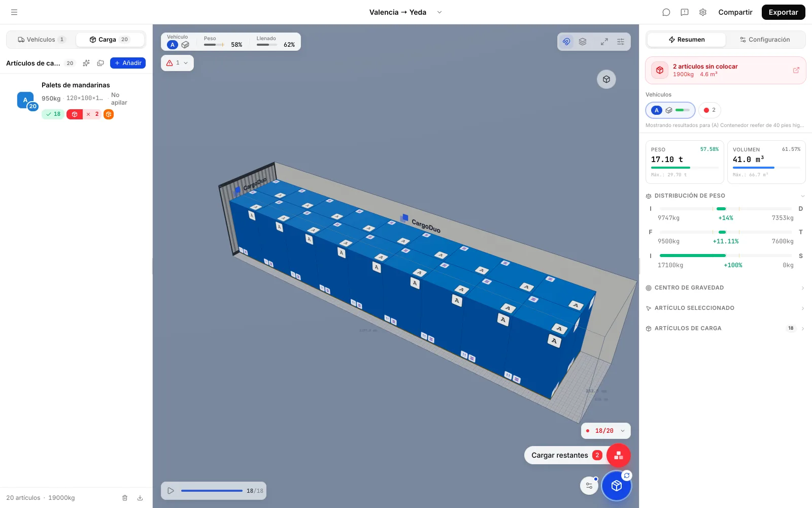This screenshot has height=508, width=812.
Task: Click the scale icon by Distribución de peso
Action: click(649, 196)
